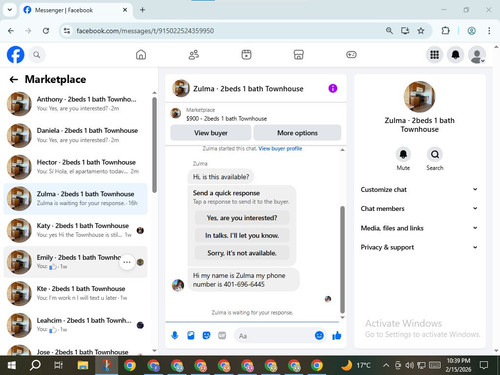Screen dimensions: 500x375
Task: Click the View buyer button
Action: pyautogui.click(x=211, y=133)
